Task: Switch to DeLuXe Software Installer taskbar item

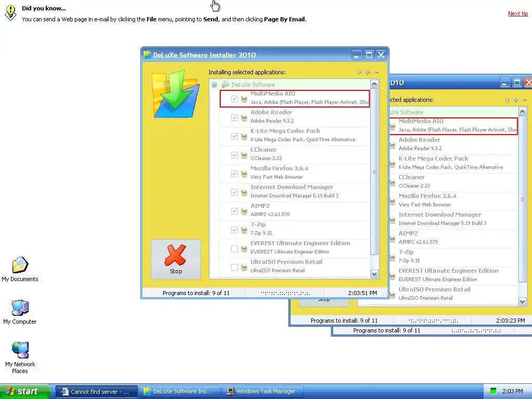Action: coord(179,392)
